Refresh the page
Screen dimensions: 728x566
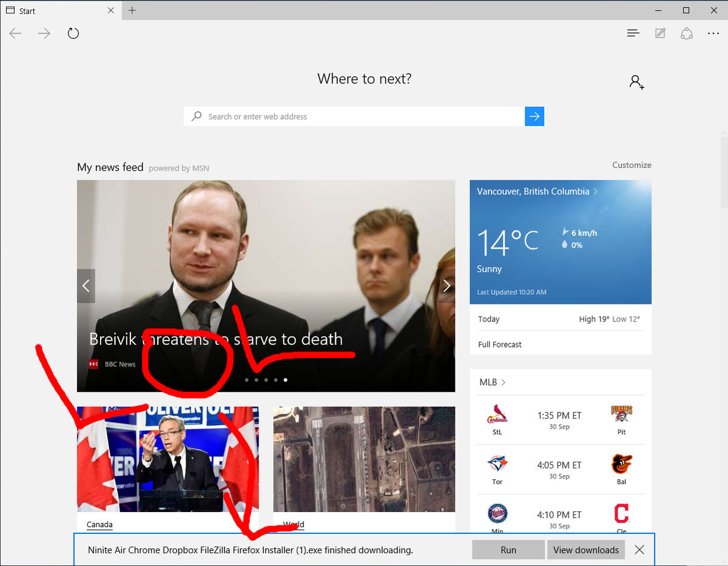click(73, 33)
